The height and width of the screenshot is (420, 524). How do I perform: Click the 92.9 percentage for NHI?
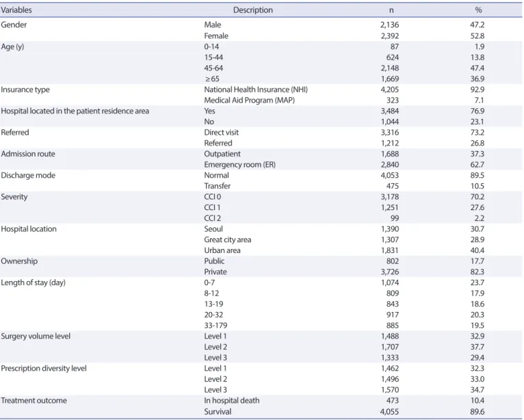[x=477, y=90]
